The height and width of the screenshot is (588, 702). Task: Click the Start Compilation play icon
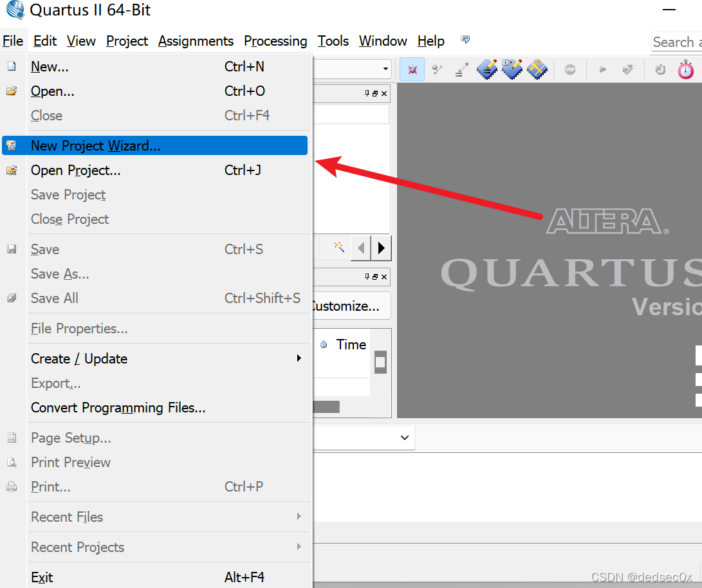click(603, 69)
